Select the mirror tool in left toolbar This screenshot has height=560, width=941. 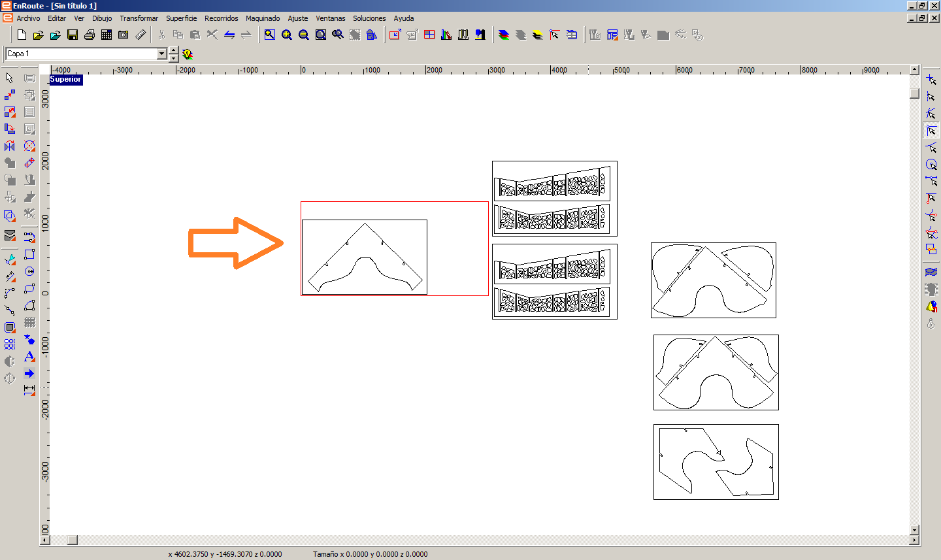coord(10,146)
